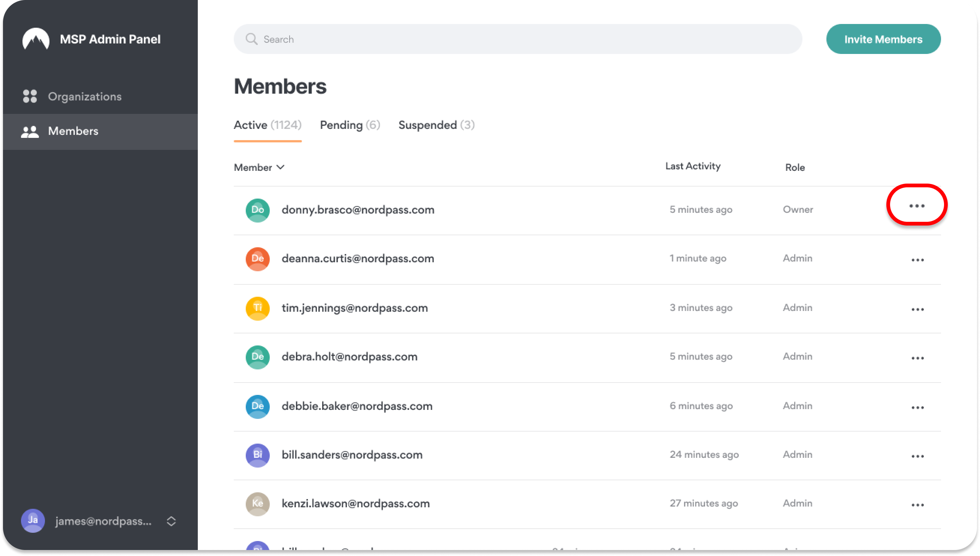Click the Last Activity column header

pyautogui.click(x=693, y=166)
